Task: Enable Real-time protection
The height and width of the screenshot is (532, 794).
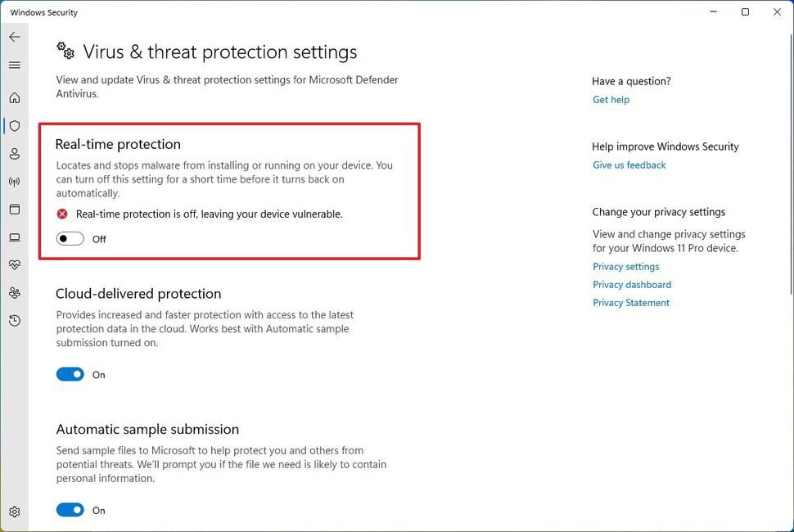Action: pyautogui.click(x=70, y=238)
